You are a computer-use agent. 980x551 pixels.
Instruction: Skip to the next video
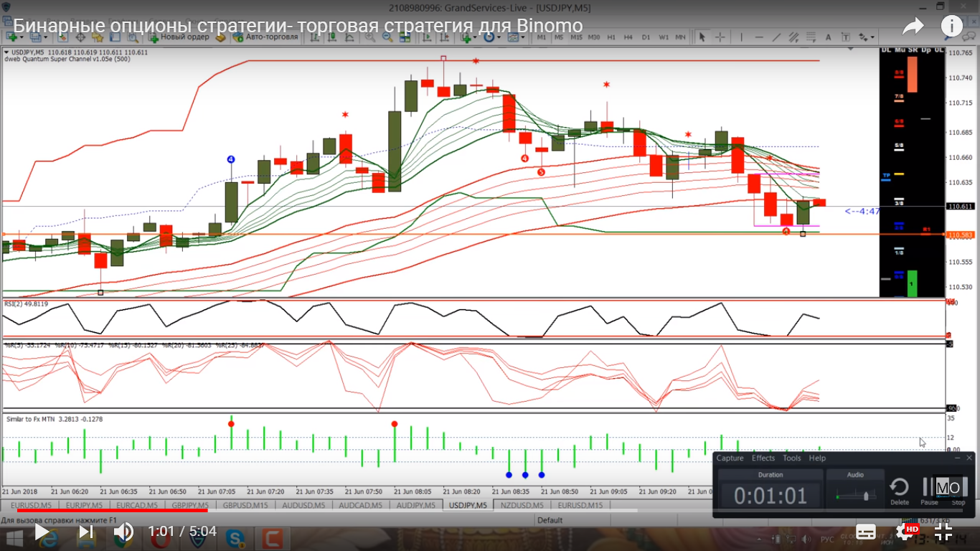pos(86,532)
